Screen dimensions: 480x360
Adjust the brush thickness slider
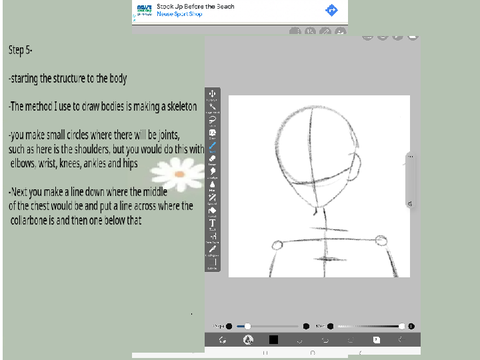268,326
